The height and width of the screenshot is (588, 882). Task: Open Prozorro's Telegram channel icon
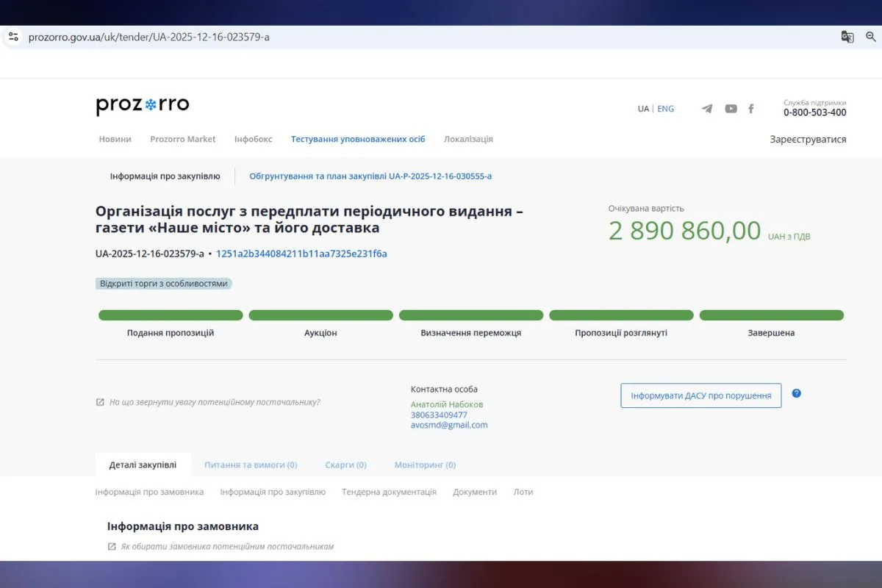pos(706,108)
